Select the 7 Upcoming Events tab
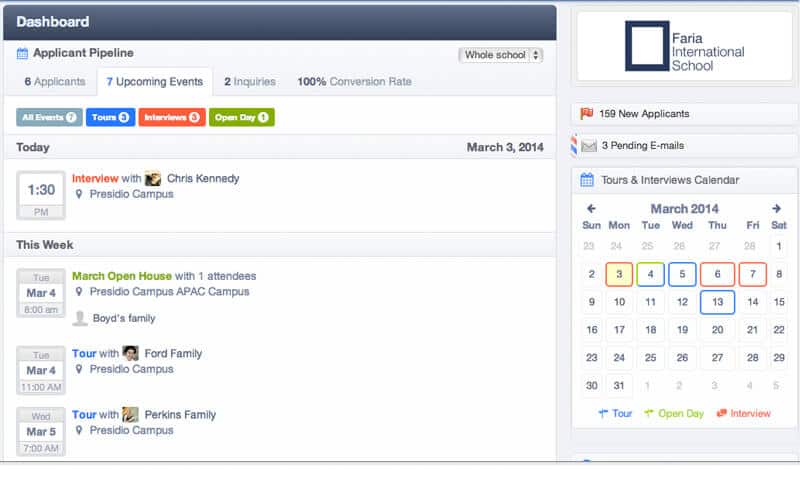800x480 pixels. point(155,82)
